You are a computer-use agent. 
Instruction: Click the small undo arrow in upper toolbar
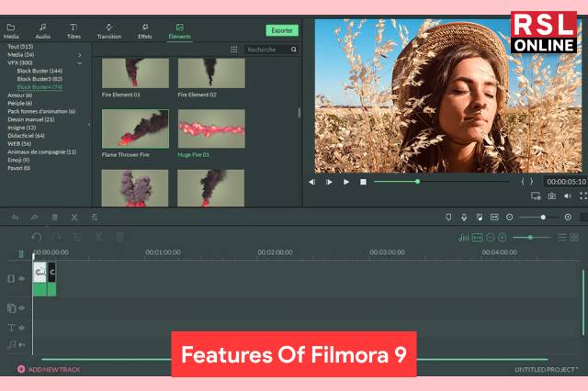tap(15, 218)
